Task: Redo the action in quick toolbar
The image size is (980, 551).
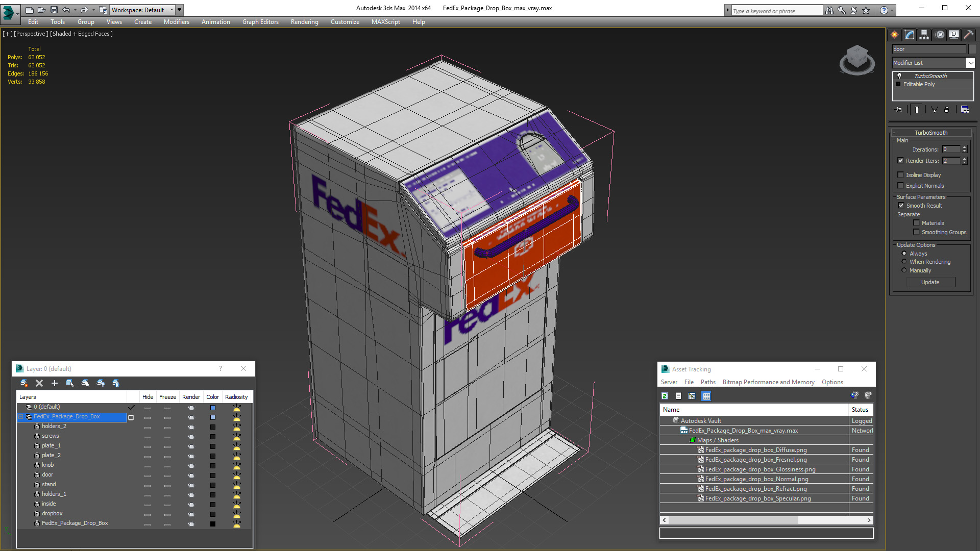Action: coord(84,10)
